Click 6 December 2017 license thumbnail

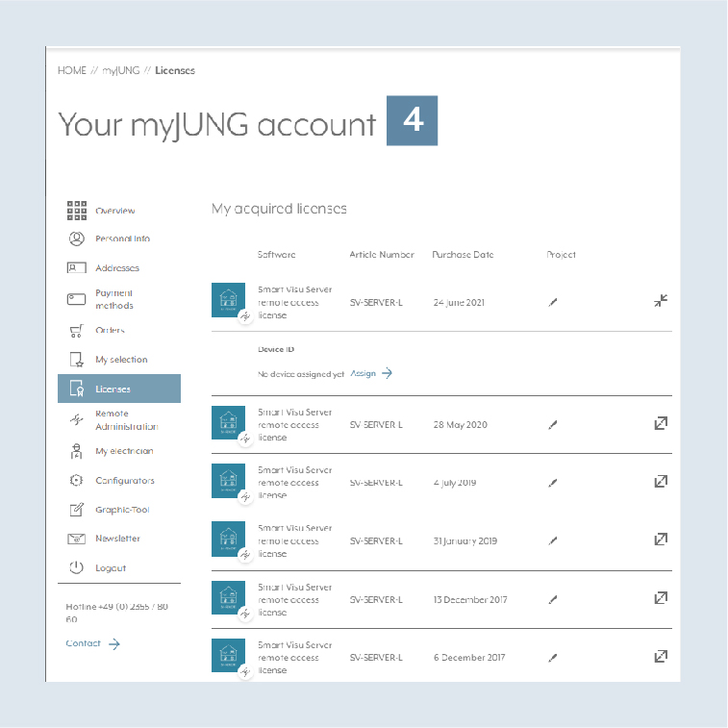tap(229, 655)
